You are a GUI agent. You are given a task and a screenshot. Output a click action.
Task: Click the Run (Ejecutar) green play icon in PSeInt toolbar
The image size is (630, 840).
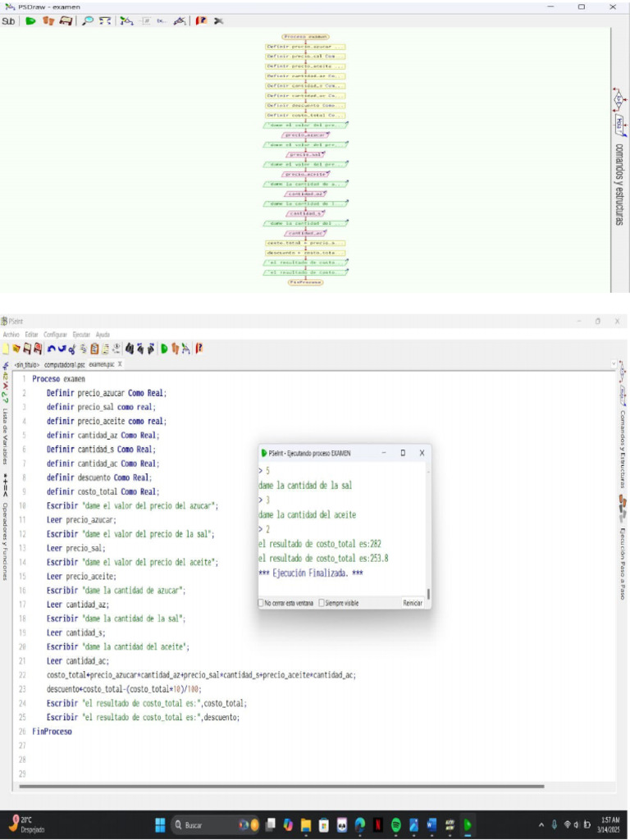(164, 349)
